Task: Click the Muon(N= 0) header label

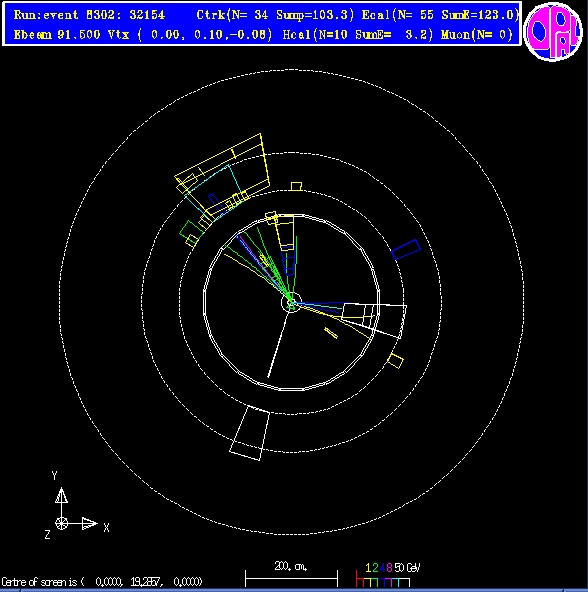Action: pos(477,35)
